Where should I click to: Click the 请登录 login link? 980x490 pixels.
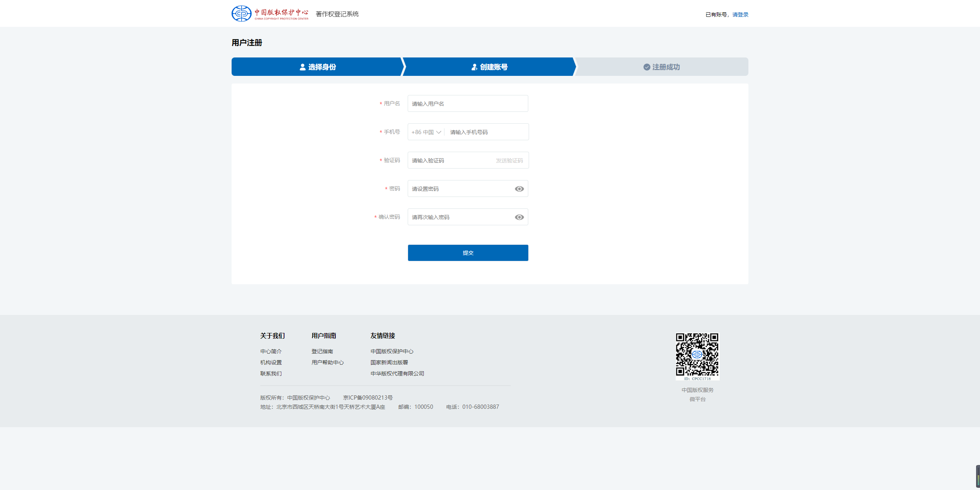coord(740,15)
